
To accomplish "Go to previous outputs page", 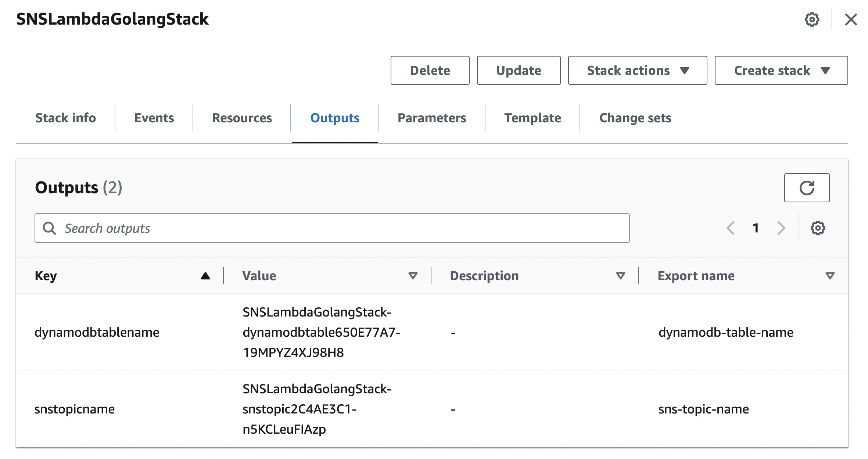I will tap(731, 228).
